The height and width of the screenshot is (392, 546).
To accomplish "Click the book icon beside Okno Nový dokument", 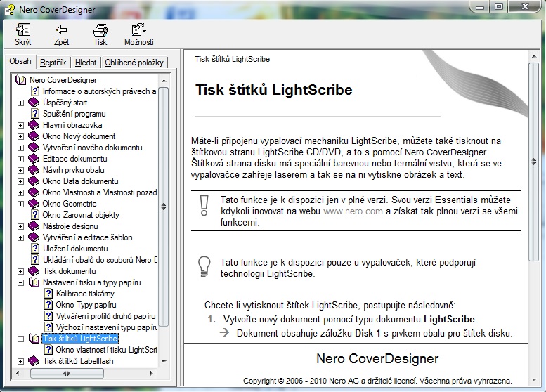I will [x=34, y=136].
